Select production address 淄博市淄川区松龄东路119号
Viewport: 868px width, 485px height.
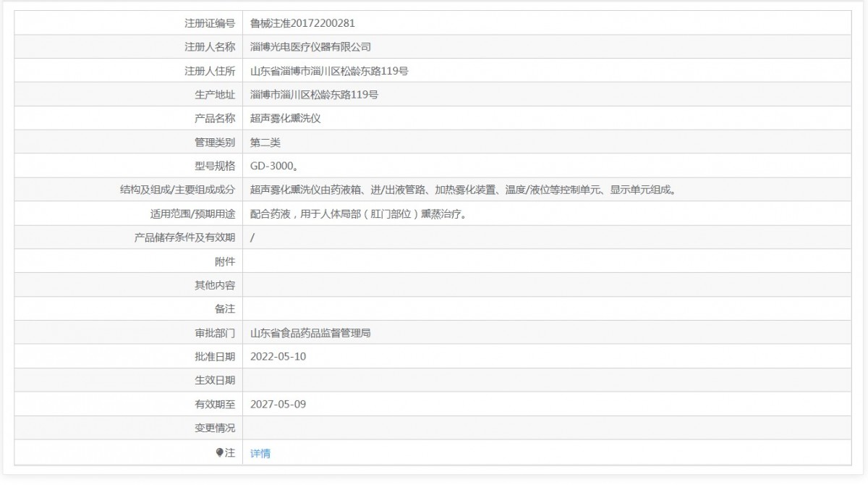click(x=315, y=95)
